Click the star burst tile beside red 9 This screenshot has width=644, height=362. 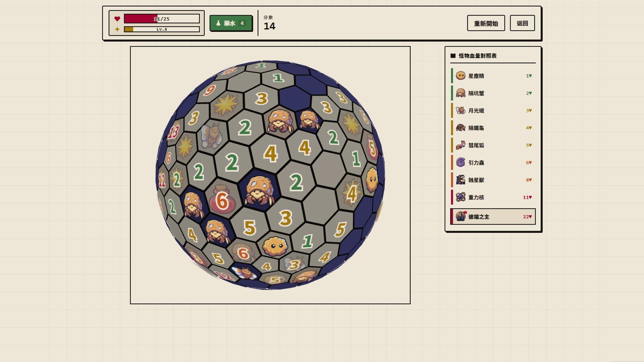(225, 105)
